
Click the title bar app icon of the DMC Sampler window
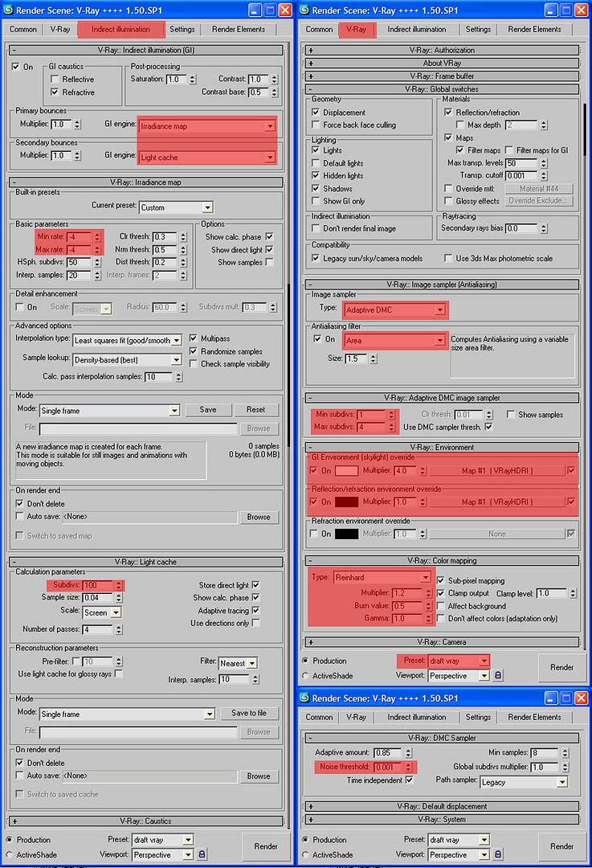click(304, 698)
